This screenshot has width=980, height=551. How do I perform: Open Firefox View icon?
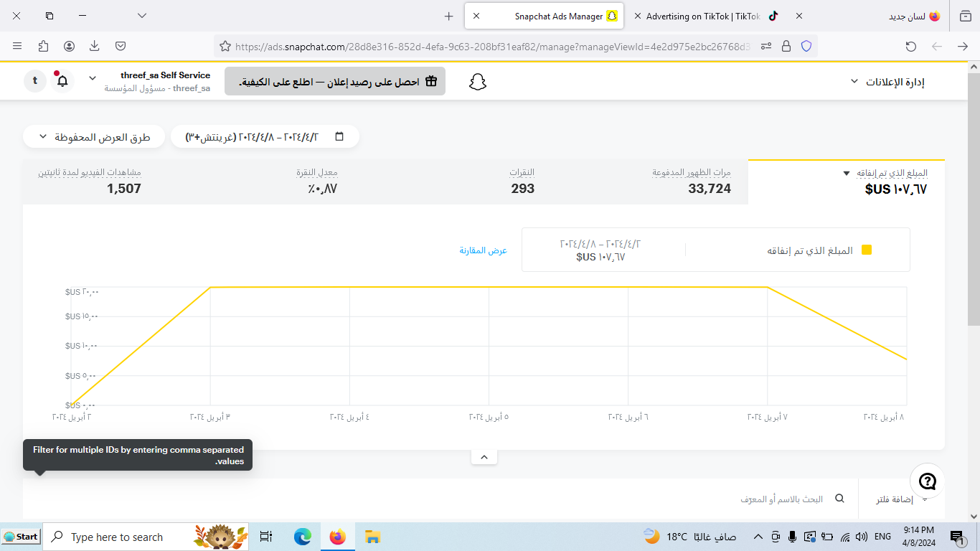965,16
